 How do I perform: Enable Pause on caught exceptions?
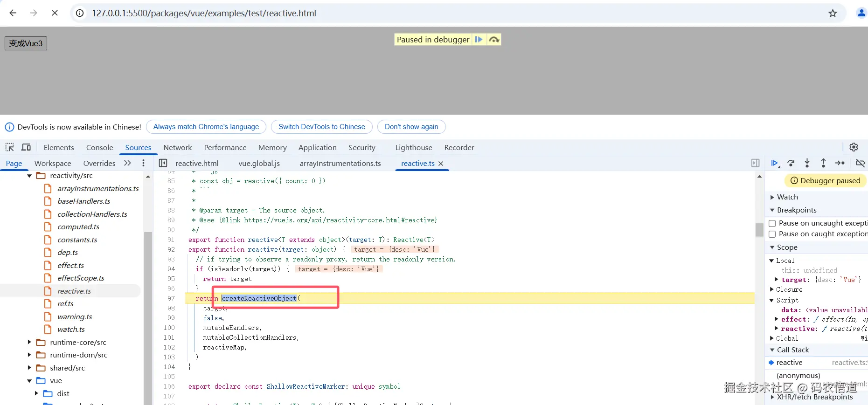tap(772, 234)
